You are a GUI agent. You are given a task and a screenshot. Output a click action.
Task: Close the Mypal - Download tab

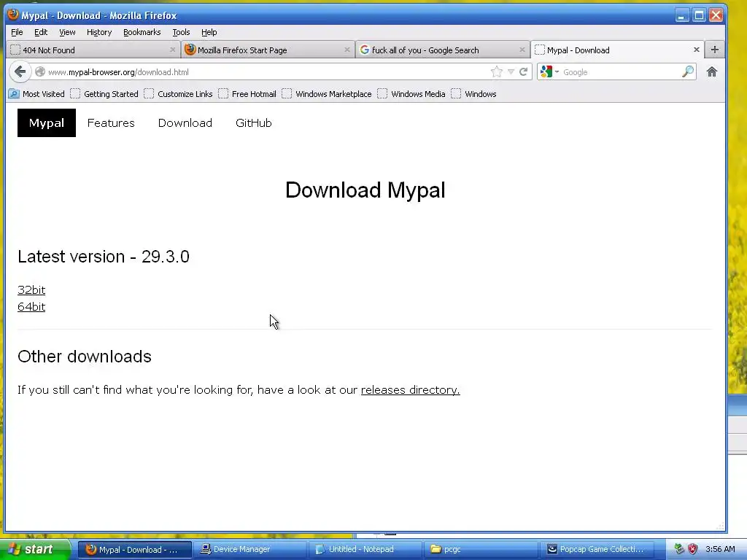(x=697, y=50)
